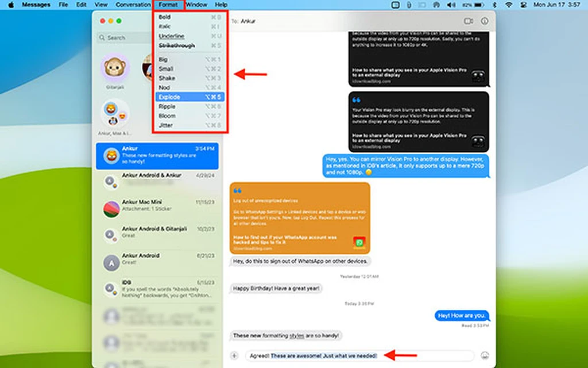Select the Ankur conversation from 3:54 PM

157,156
